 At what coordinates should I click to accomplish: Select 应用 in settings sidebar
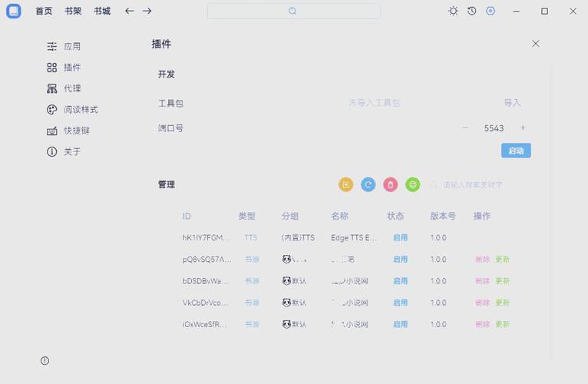(x=64, y=46)
